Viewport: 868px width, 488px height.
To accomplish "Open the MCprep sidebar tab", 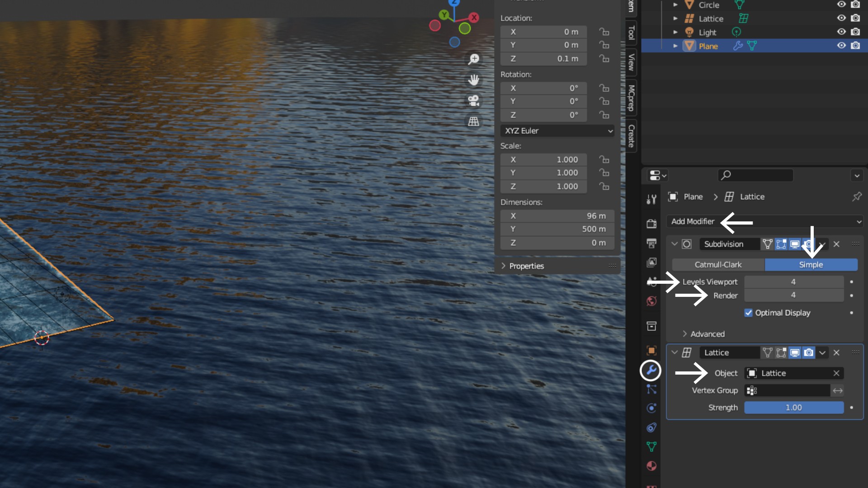I will coord(631,98).
